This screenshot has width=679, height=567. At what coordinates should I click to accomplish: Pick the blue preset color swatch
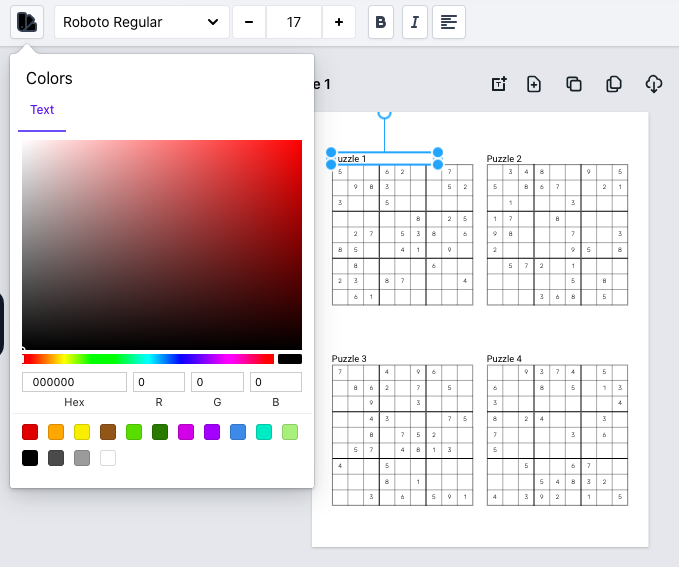[238, 432]
